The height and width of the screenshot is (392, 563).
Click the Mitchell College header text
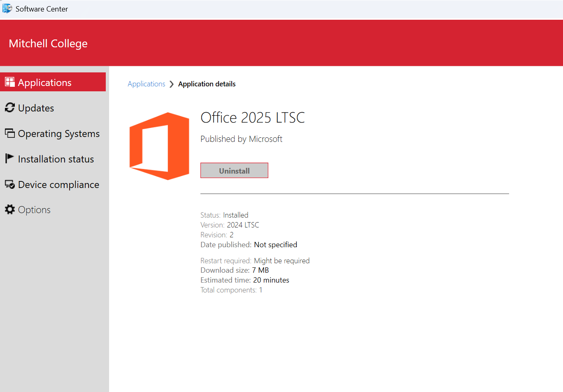[x=48, y=44]
